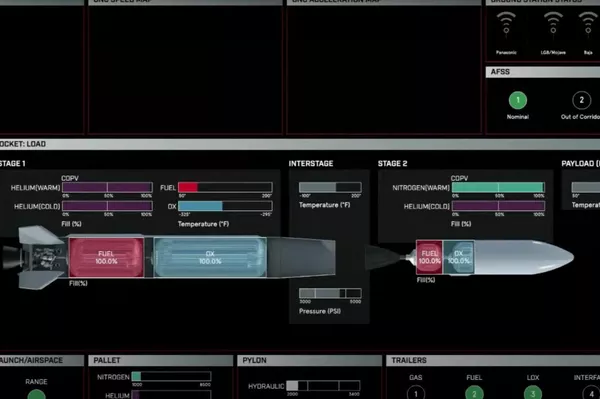Screen dimensions: 600x399
Task: Click the Stage 2 OX tank graphic
Action: coord(458,257)
